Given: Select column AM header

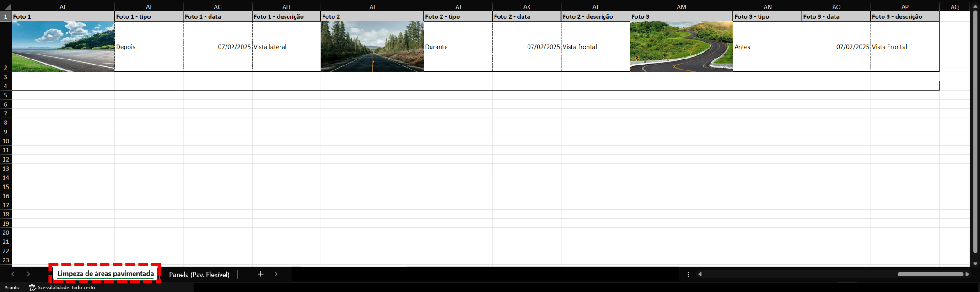Looking at the screenshot, I should click(681, 7).
